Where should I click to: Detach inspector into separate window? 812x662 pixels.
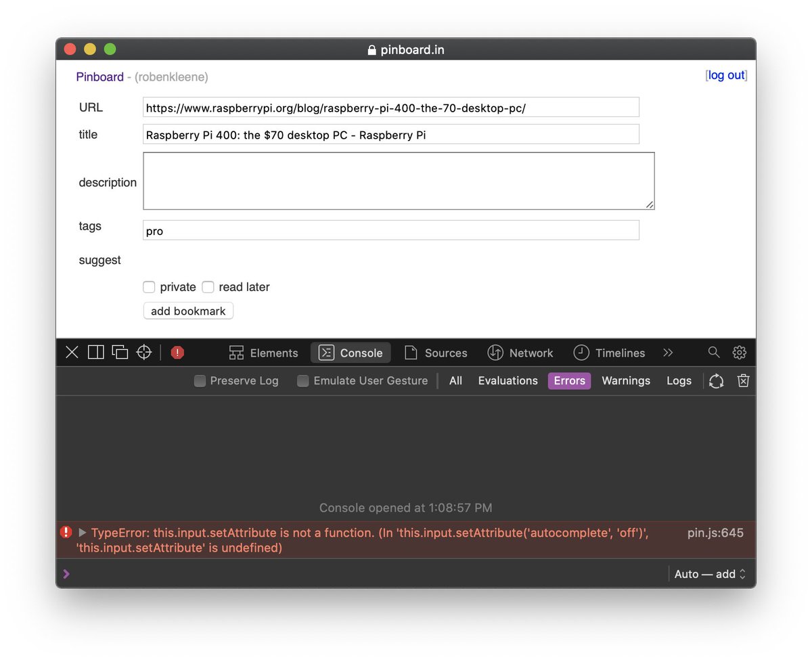coord(120,352)
